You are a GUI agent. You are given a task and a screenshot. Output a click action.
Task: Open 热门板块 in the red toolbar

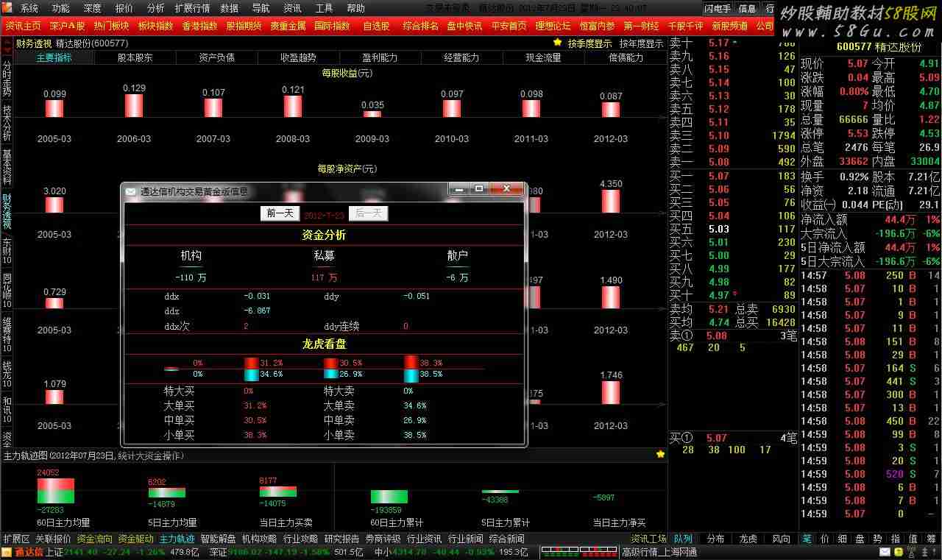pyautogui.click(x=111, y=26)
